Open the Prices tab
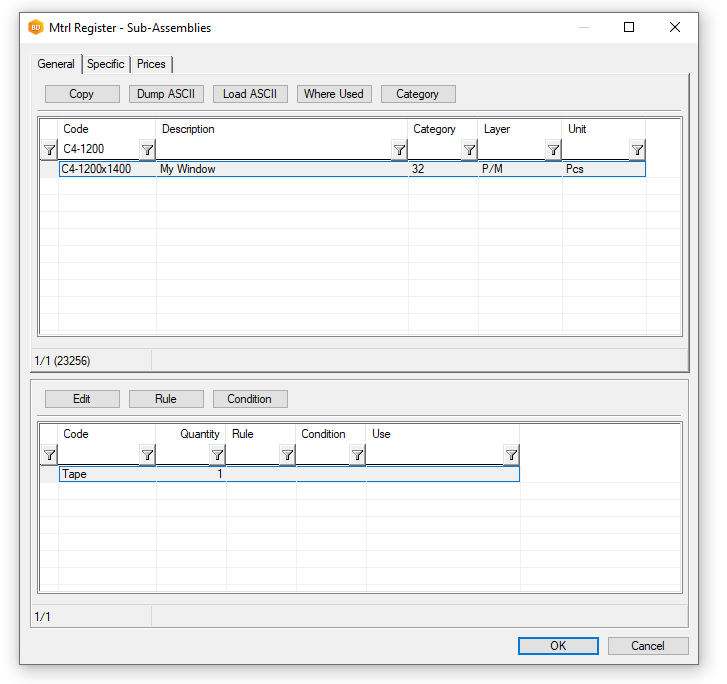The height and width of the screenshot is (684, 727). (x=151, y=64)
